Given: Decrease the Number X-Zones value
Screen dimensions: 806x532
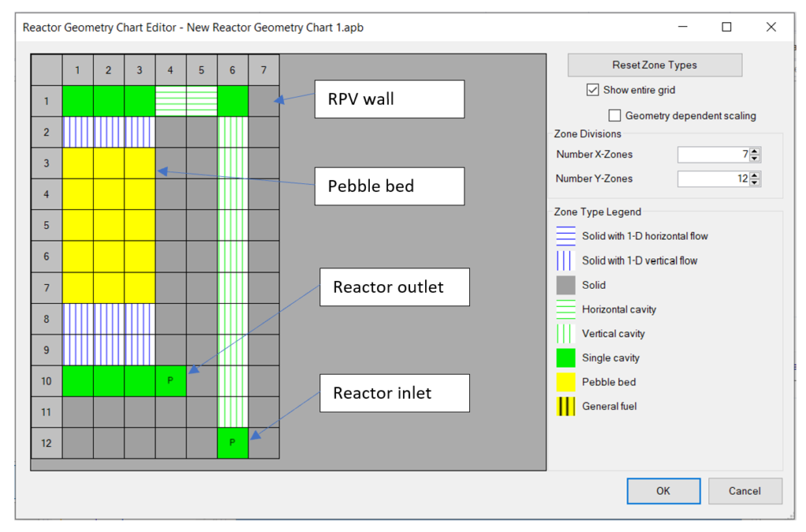Looking at the screenshot, I should tap(755, 158).
